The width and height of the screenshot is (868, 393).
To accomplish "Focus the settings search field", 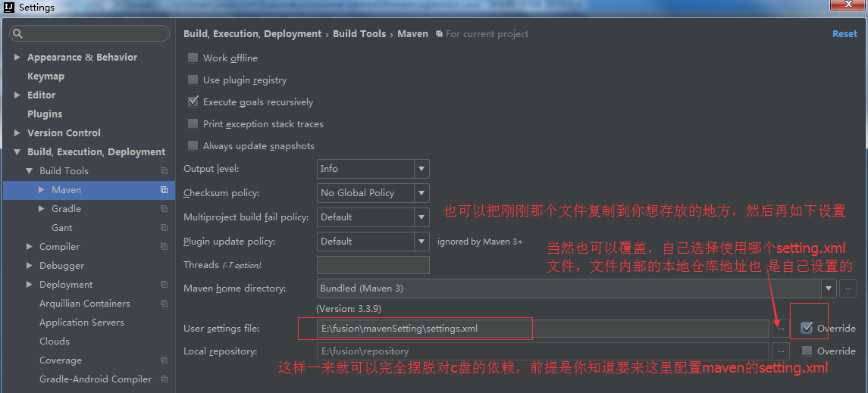I will [x=89, y=34].
